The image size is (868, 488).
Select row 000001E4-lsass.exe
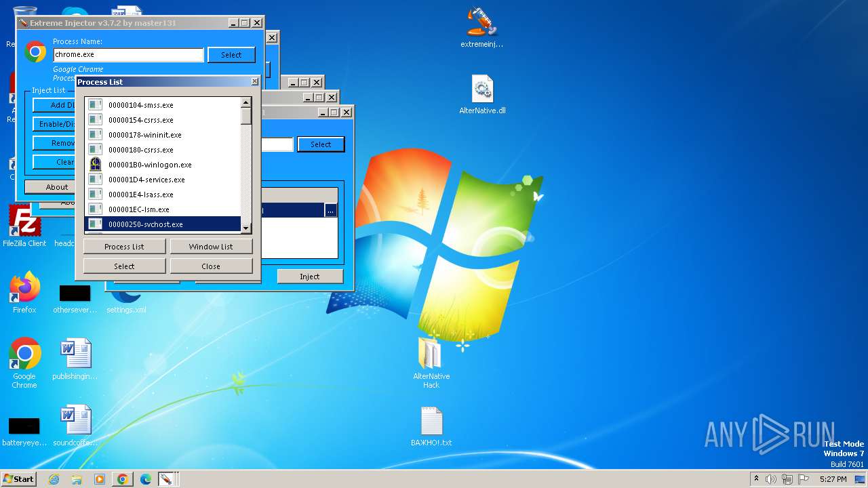[x=163, y=195]
